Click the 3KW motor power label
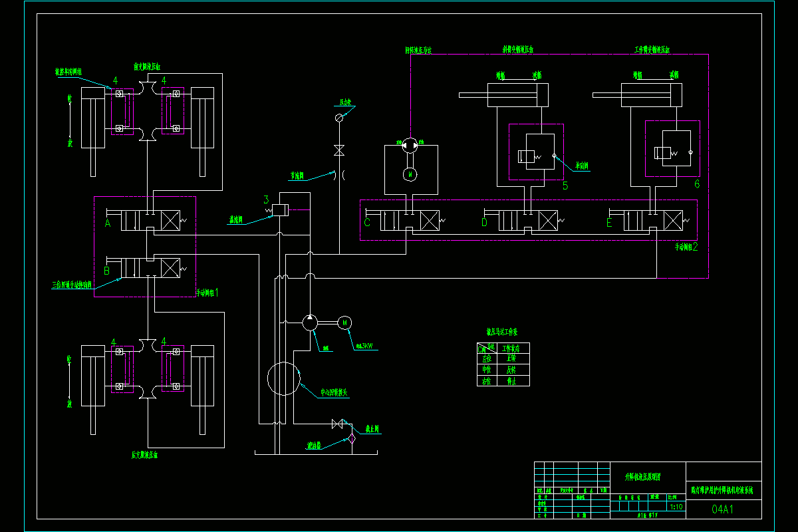 click(x=364, y=346)
